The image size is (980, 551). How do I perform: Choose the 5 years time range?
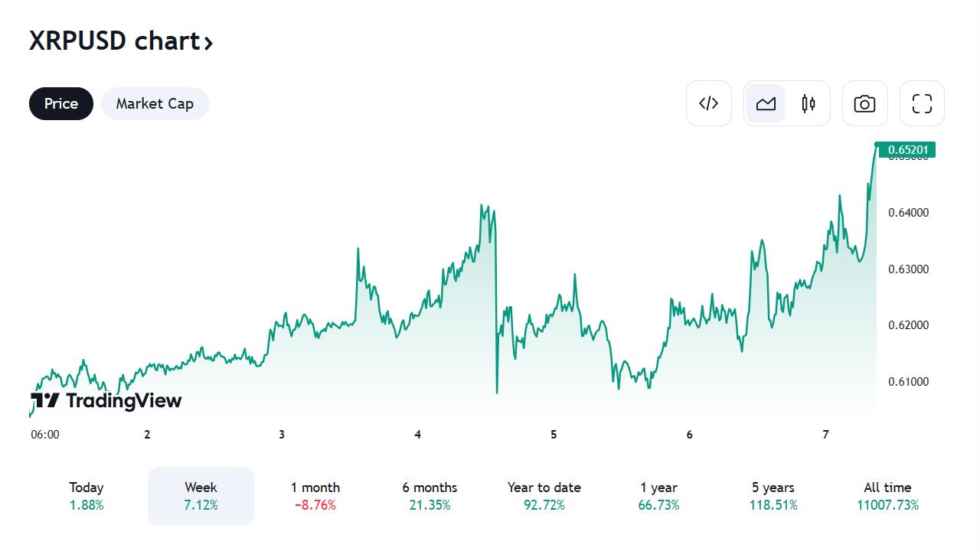[773, 496]
